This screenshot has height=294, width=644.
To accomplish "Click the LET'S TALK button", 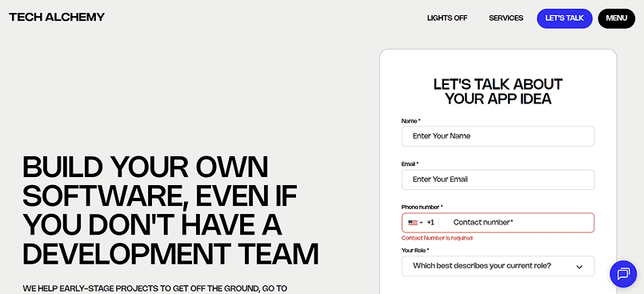I will tap(564, 18).
